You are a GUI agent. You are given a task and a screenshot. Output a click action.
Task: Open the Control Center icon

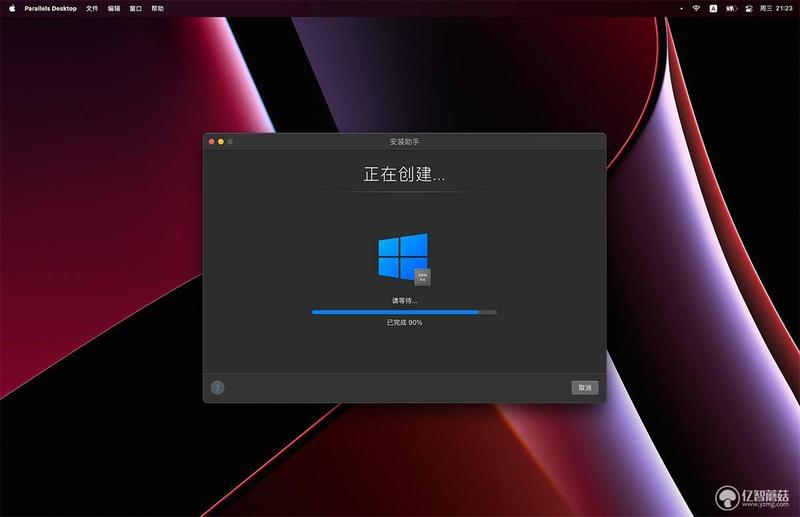coord(749,9)
